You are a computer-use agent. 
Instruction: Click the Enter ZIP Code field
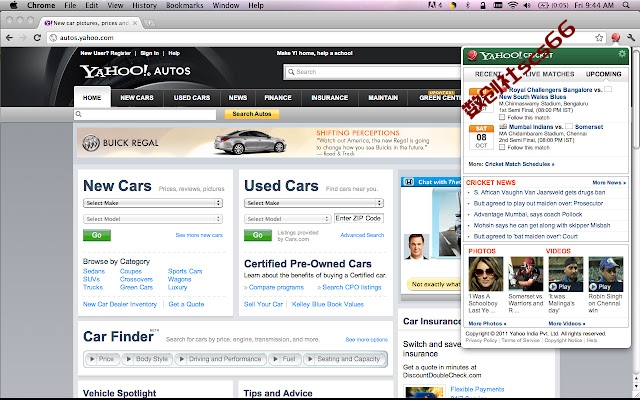coord(359,218)
